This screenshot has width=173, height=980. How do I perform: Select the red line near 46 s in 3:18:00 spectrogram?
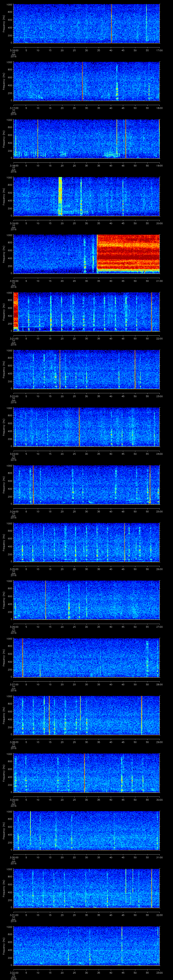click(x=126, y=139)
